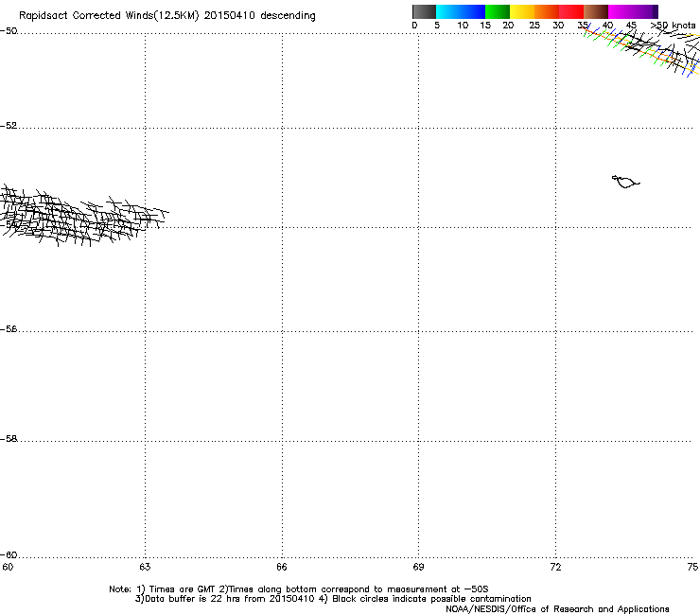Click the latitude label '-60'
Viewport: 700px width, 615px height.
click(9, 555)
